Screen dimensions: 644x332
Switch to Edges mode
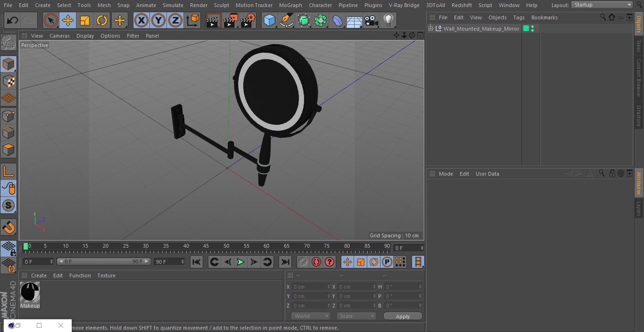click(8, 132)
